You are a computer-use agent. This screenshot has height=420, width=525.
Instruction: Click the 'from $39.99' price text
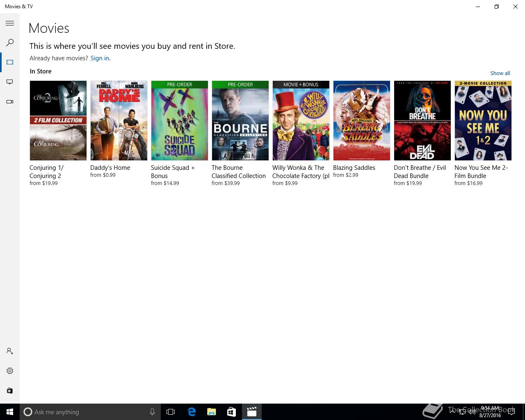pos(226,183)
